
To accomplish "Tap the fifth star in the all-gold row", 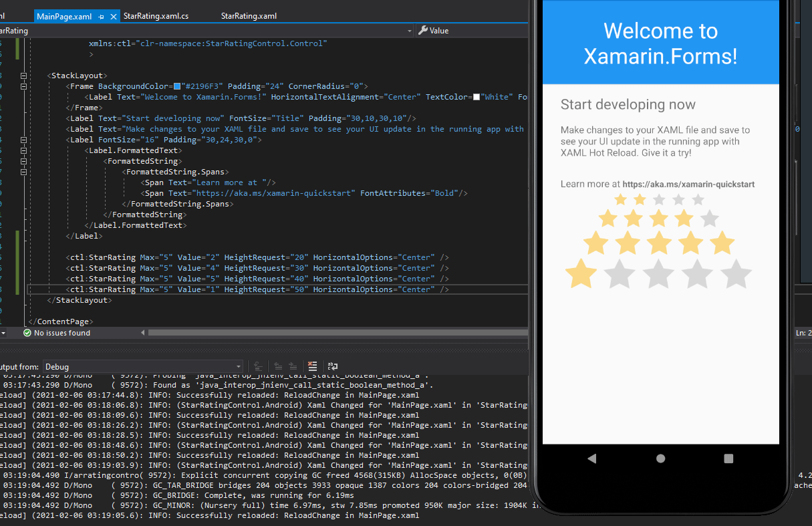I will point(722,243).
